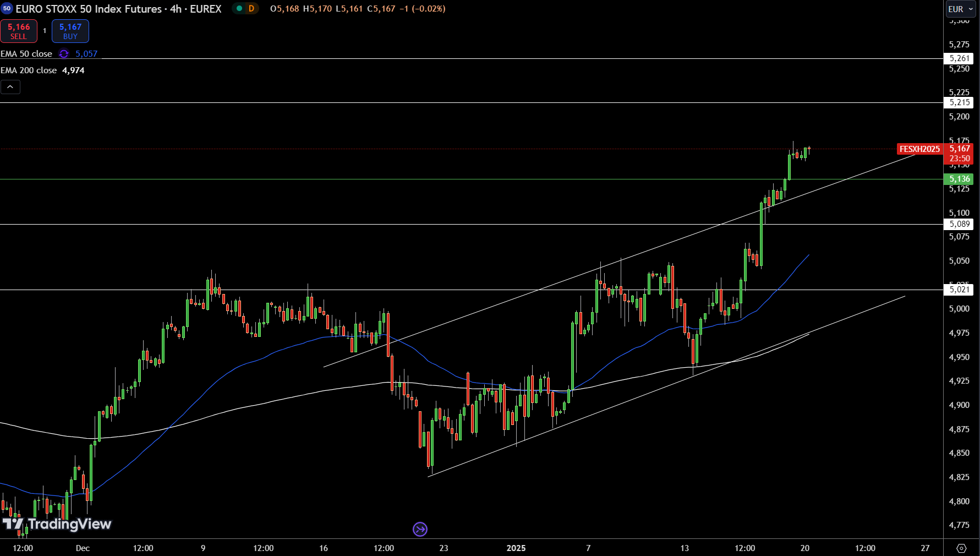
Task: Select the EMA 200 close indicator label
Action: pos(29,70)
